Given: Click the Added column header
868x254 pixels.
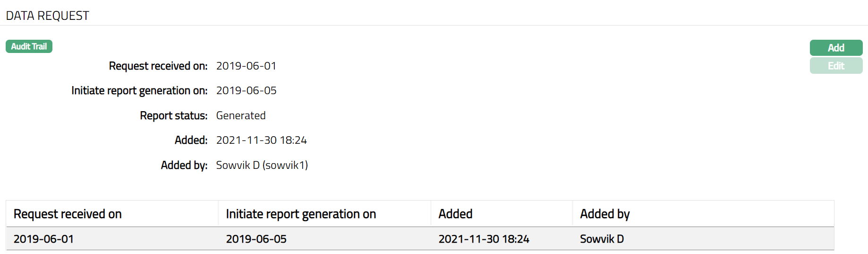Looking at the screenshot, I should [455, 214].
